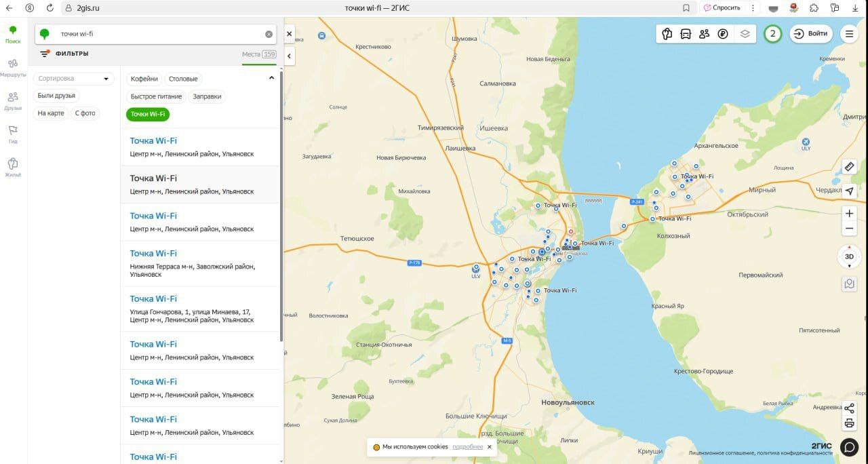Activate the ruler measurement tool
This screenshot has height=464, width=868.
coord(850,166)
